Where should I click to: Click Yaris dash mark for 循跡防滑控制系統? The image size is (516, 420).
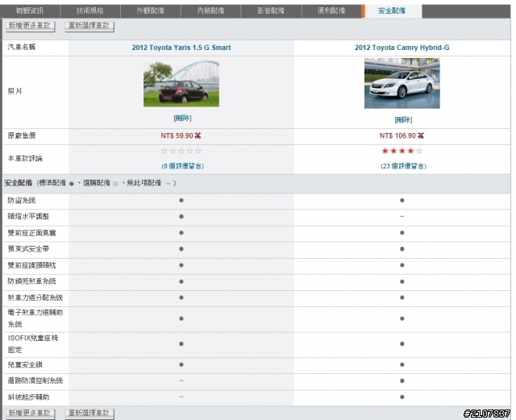coord(181,380)
